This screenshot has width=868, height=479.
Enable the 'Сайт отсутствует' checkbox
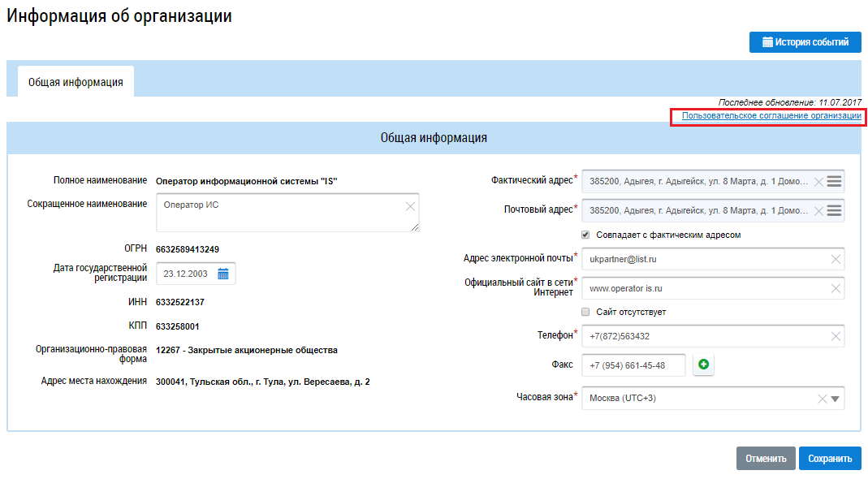pos(585,312)
